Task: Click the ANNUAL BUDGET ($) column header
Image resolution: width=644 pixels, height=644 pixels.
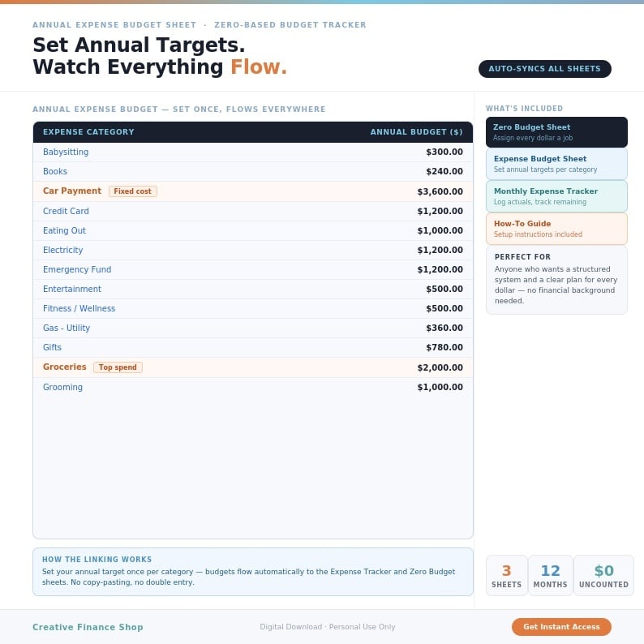Action: click(416, 132)
